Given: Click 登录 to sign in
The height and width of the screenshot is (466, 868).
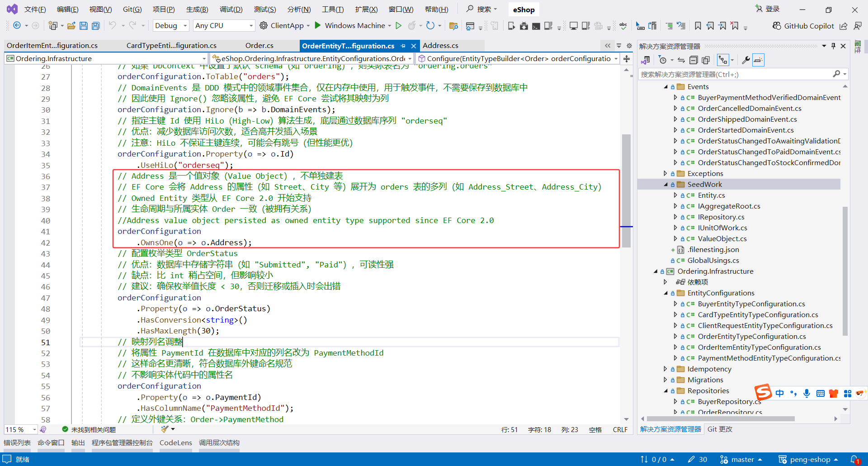Looking at the screenshot, I should pyautogui.click(x=768, y=9).
